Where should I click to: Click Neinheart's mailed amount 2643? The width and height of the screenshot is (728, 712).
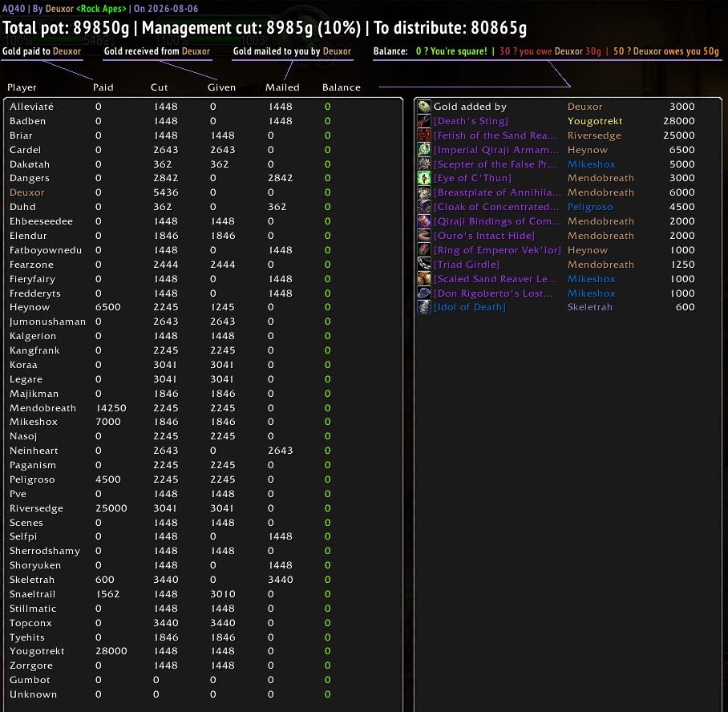pyautogui.click(x=281, y=451)
